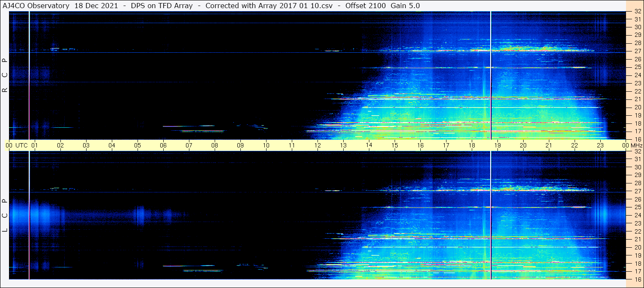Click the 19 hour label on the time axis

click(x=497, y=145)
